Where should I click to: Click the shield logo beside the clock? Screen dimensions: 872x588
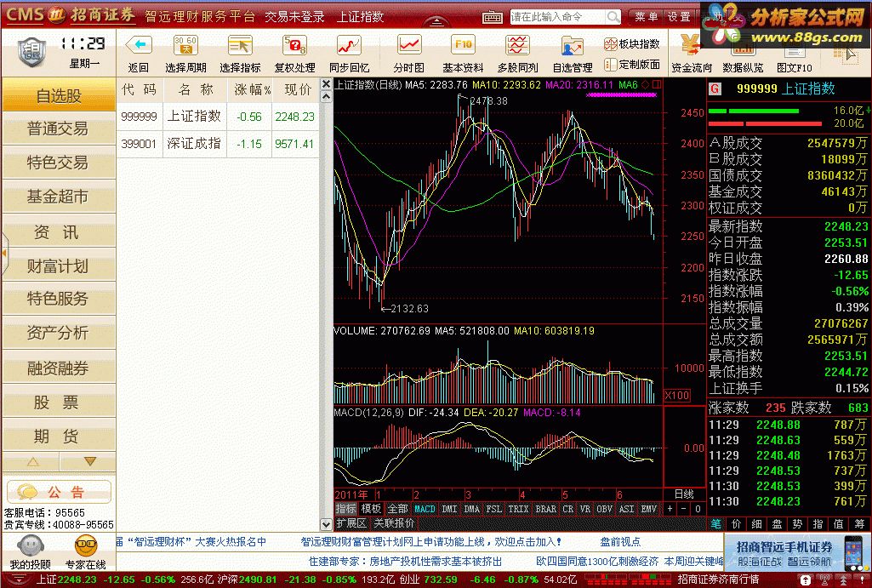[32, 52]
